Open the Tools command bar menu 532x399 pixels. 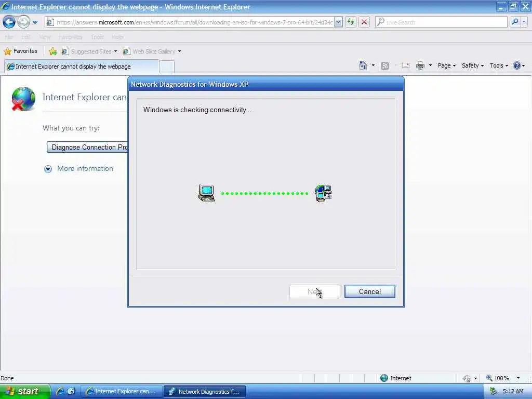coord(499,65)
